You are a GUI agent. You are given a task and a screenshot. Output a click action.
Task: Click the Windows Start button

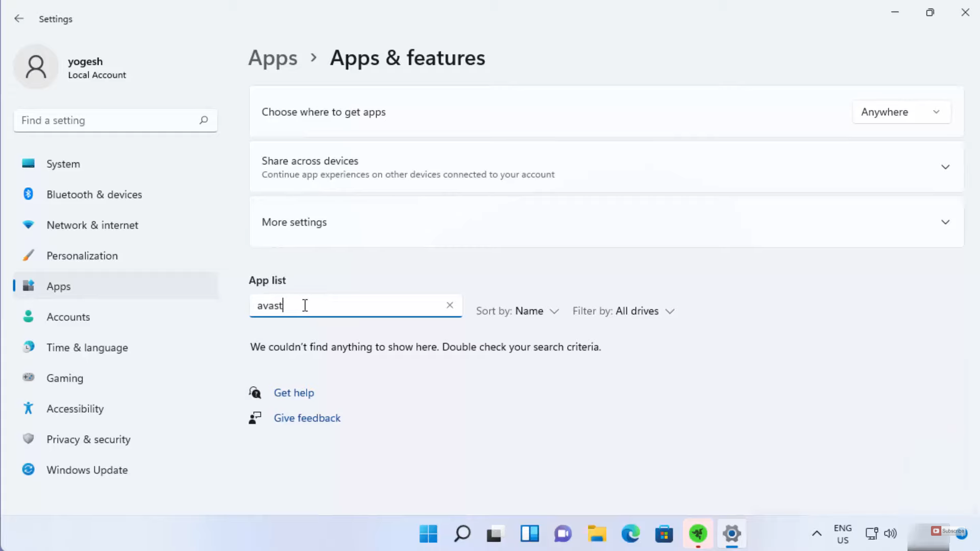coord(428,534)
